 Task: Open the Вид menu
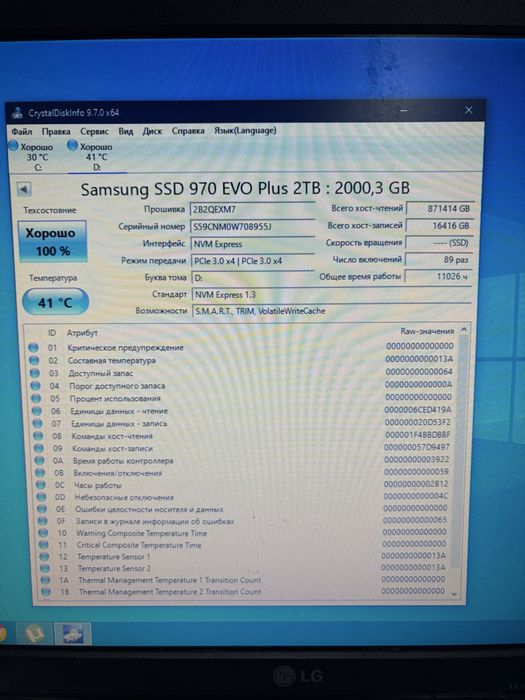(125, 131)
